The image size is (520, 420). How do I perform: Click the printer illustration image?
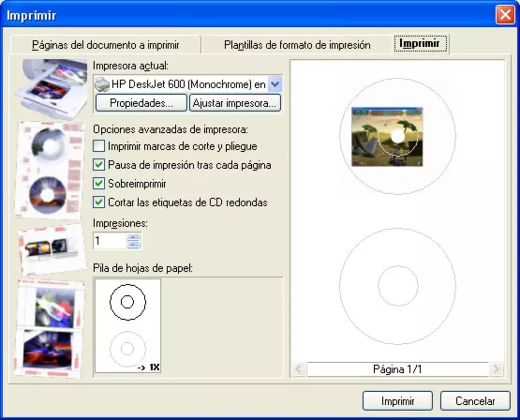51,89
